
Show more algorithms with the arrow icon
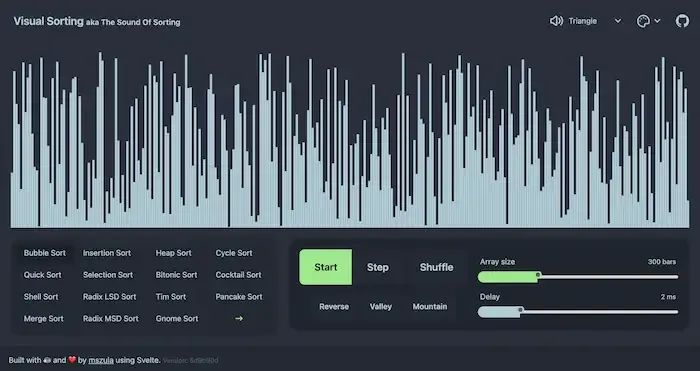click(239, 318)
